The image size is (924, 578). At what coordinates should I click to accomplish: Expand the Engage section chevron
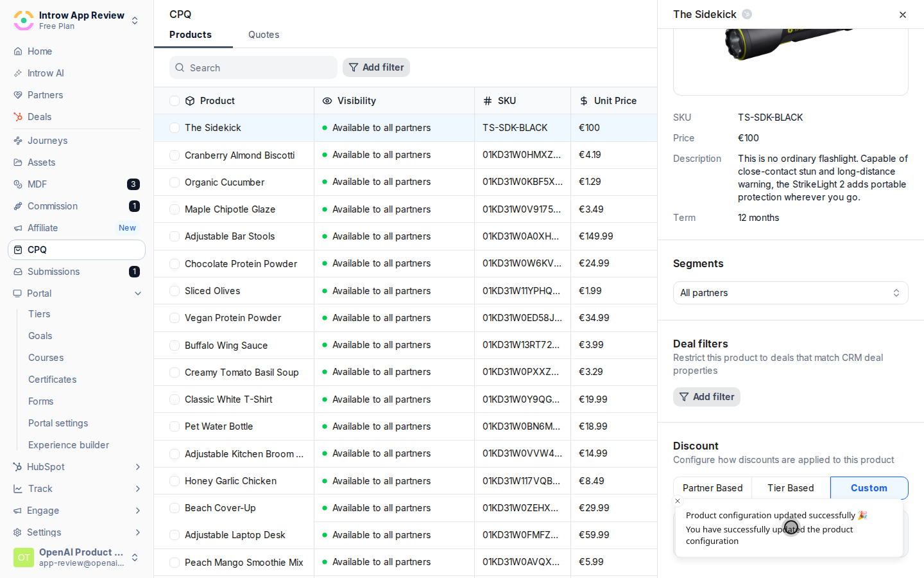(x=138, y=511)
